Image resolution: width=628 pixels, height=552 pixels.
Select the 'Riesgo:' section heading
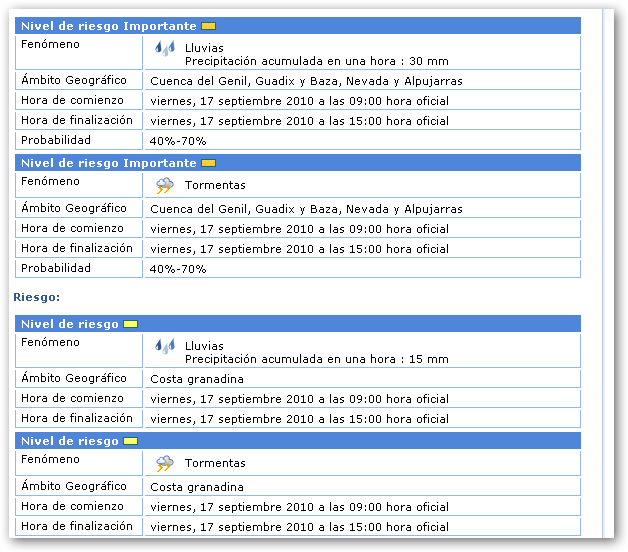(x=37, y=297)
